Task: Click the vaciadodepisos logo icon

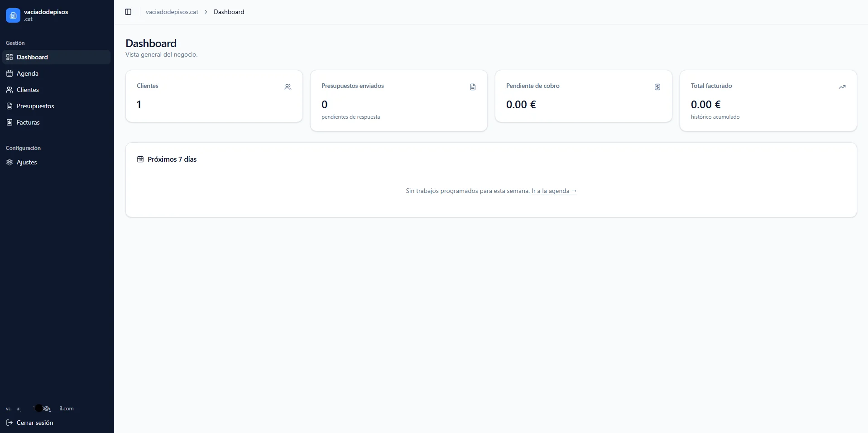Action: 13,15
